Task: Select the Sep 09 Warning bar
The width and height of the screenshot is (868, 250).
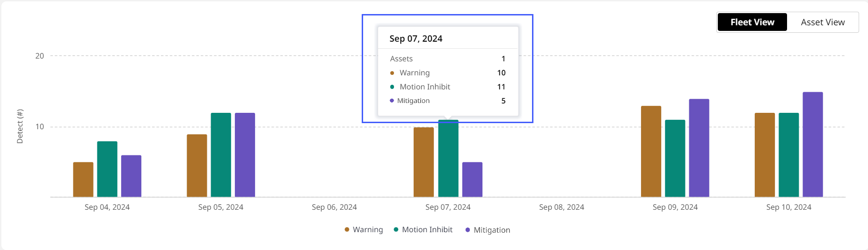Action: pos(651,151)
